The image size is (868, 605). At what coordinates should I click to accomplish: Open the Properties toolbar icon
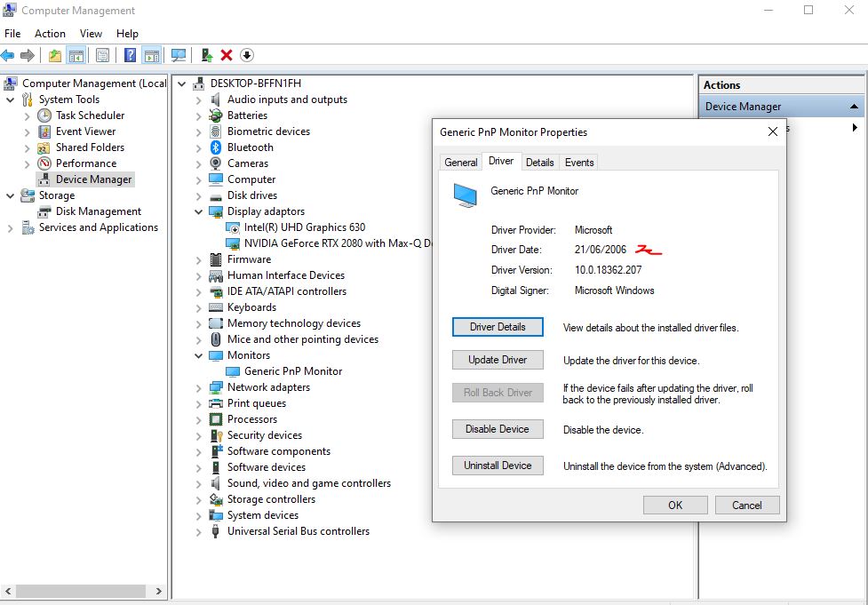click(102, 55)
